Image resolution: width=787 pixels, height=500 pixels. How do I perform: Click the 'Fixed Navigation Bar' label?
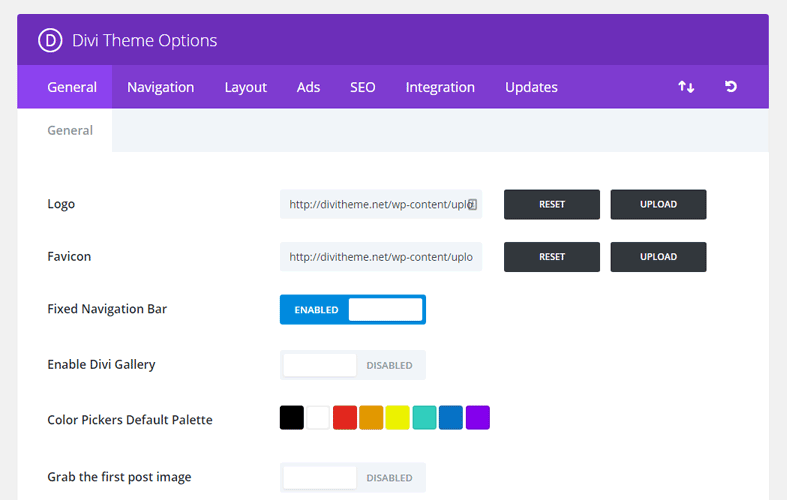point(107,309)
